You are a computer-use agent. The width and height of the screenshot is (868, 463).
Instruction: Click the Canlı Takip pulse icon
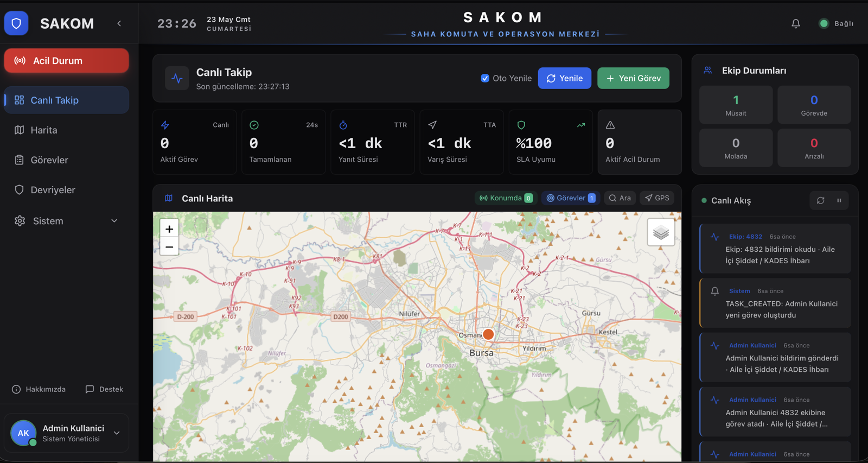177,78
